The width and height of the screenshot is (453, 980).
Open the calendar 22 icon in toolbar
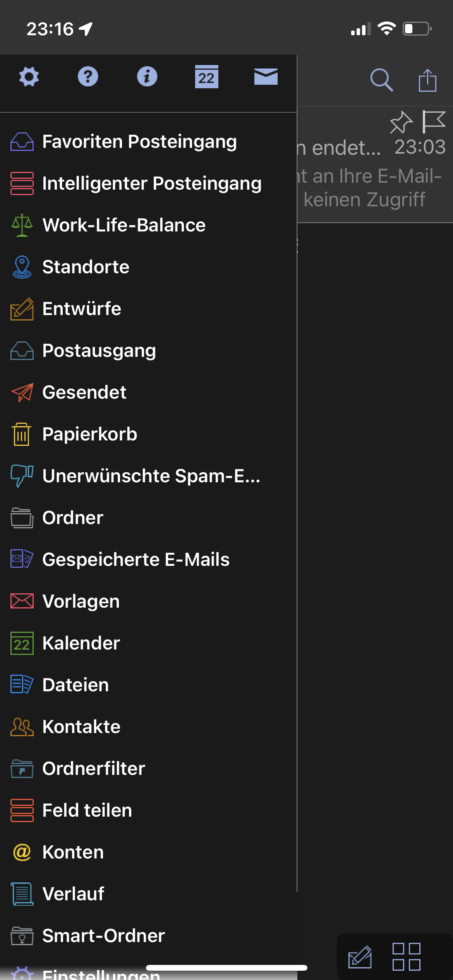point(206,77)
